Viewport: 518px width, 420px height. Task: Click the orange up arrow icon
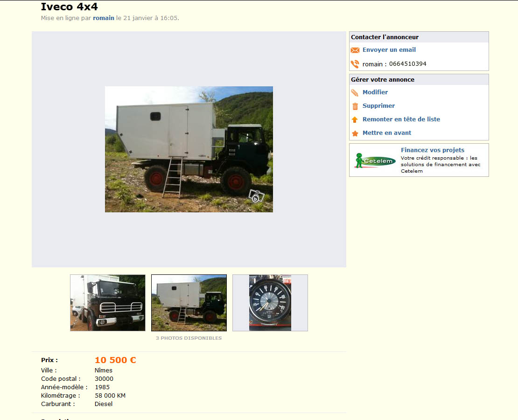[355, 119]
